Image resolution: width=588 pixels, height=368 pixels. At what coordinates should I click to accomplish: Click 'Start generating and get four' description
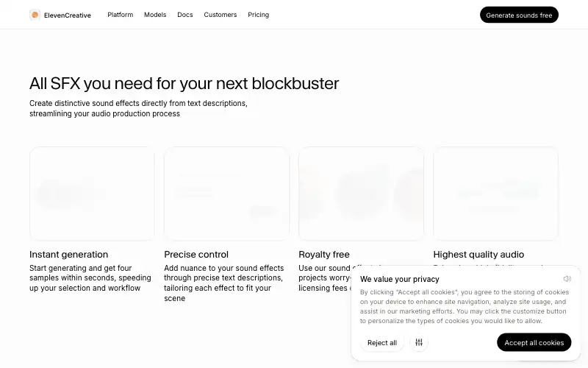90,278
